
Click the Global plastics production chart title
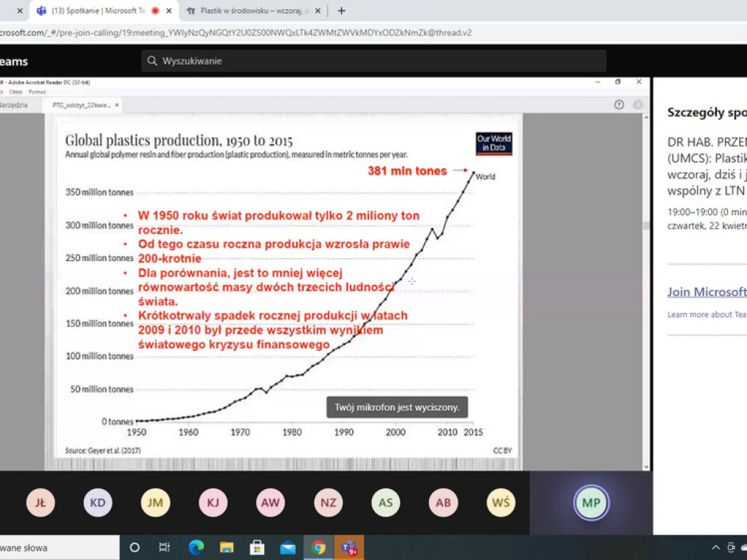[x=179, y=140]
